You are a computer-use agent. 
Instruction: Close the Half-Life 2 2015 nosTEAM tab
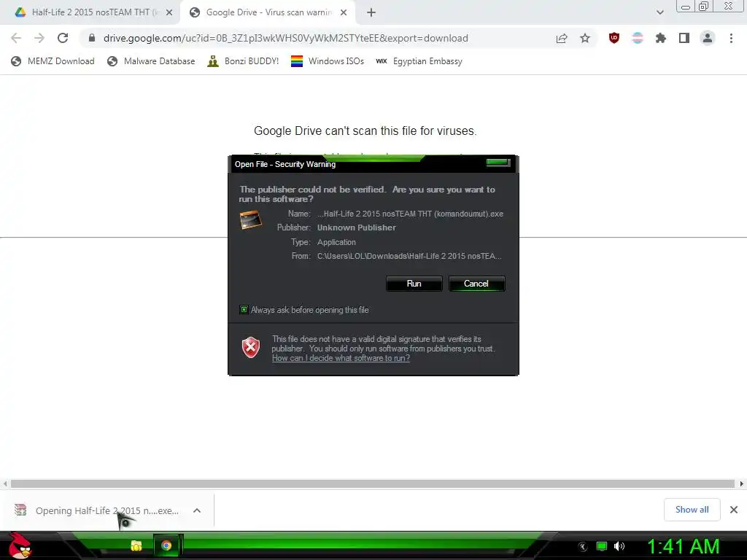(x=169, y=13)
